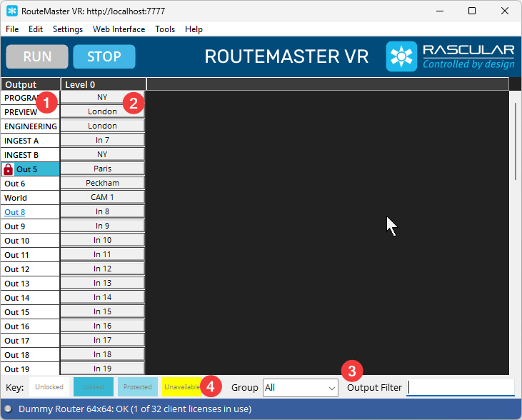Click the In 12 source button
Image resolution: width=522 pixels, height=420 pixels.
pos(102,269)
